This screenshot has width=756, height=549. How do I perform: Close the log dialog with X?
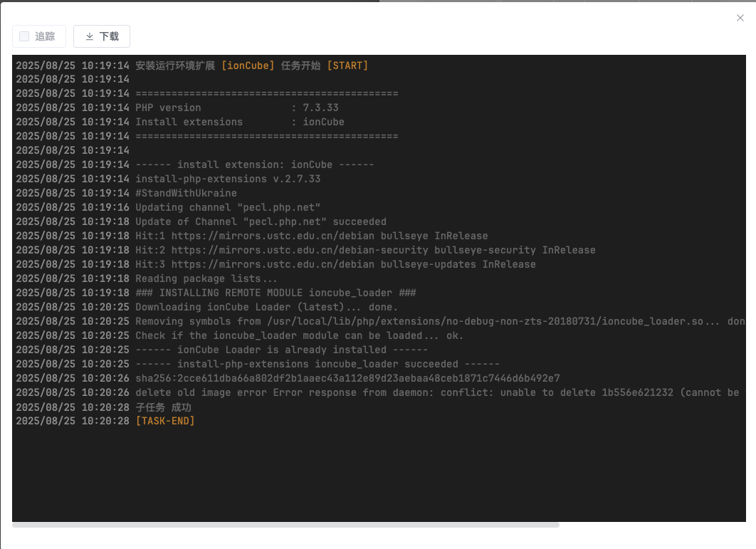pos(740,18)
